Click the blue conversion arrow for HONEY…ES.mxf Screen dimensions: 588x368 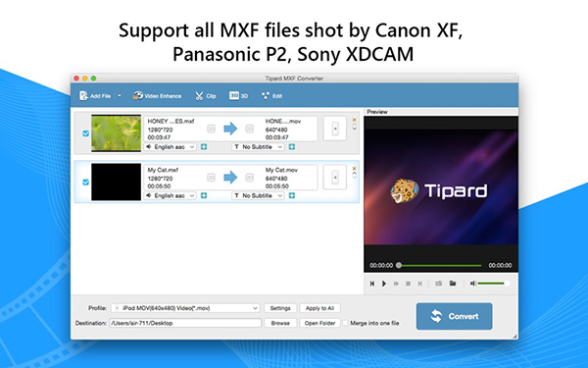pyautogui.click(x=230, y=129)
